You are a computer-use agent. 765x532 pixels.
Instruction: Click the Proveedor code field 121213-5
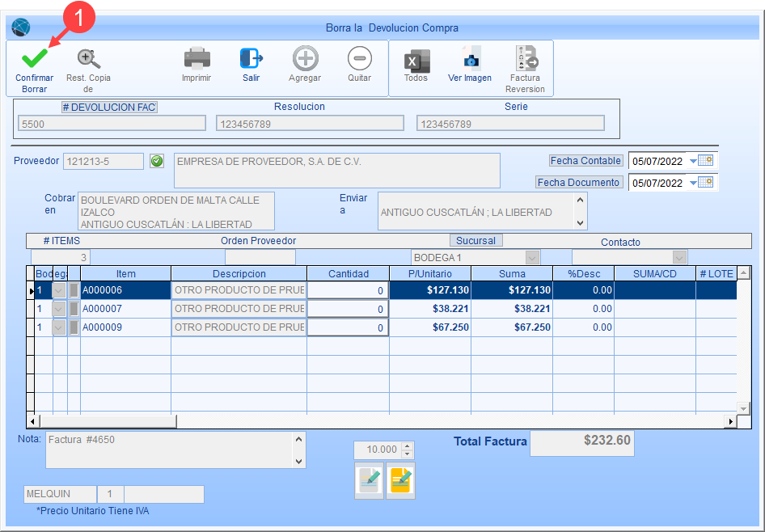point(104,162)
